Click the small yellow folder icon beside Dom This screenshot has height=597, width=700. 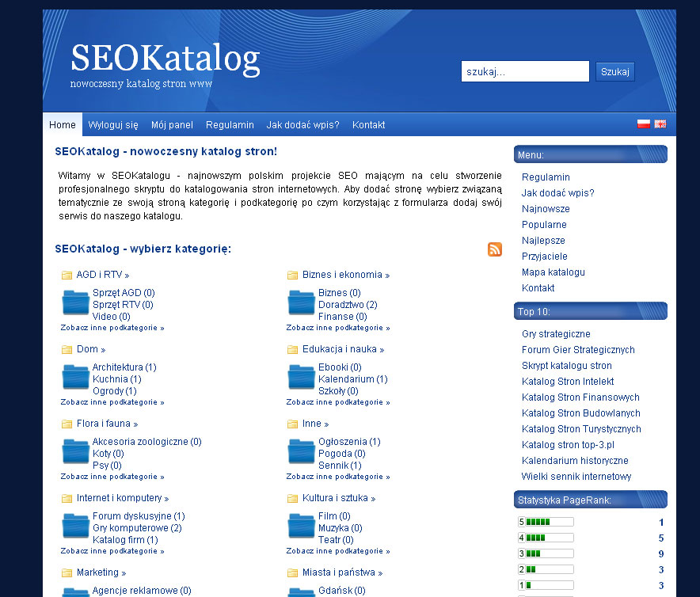67,349
